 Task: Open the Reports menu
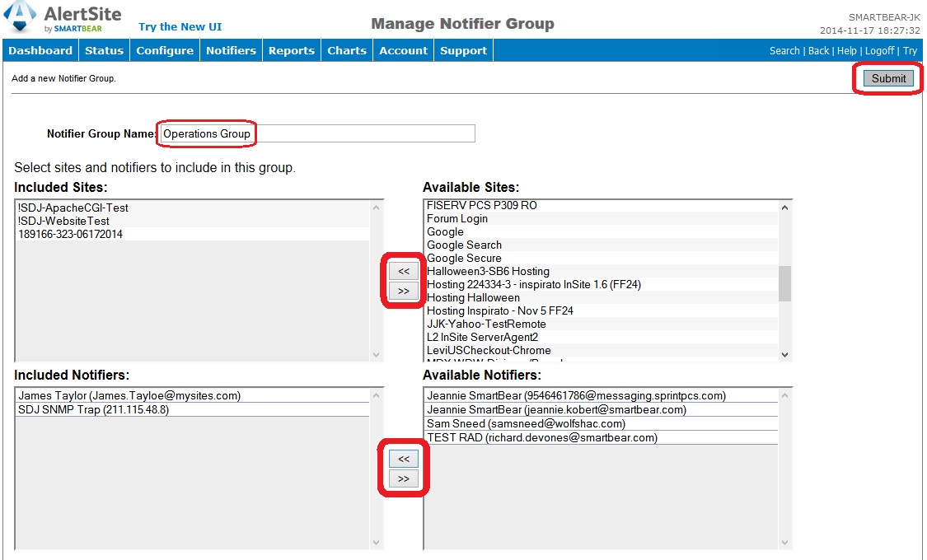coord(291,49)
